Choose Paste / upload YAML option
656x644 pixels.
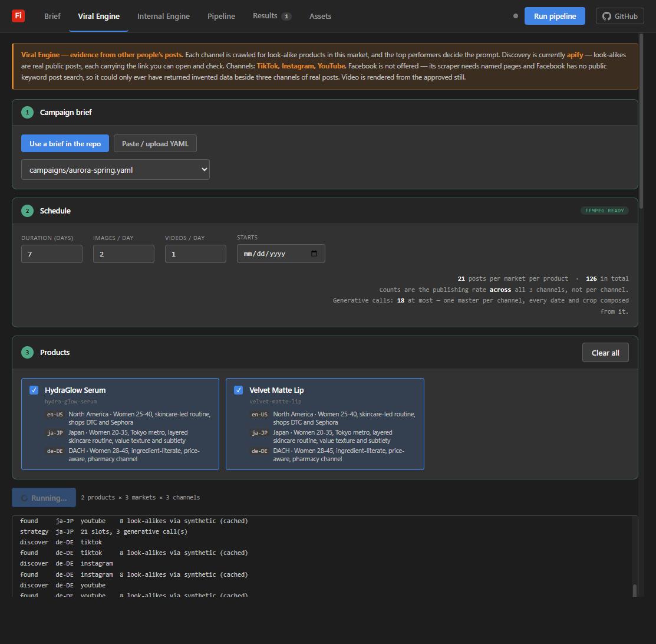click(x=155, y=143)
